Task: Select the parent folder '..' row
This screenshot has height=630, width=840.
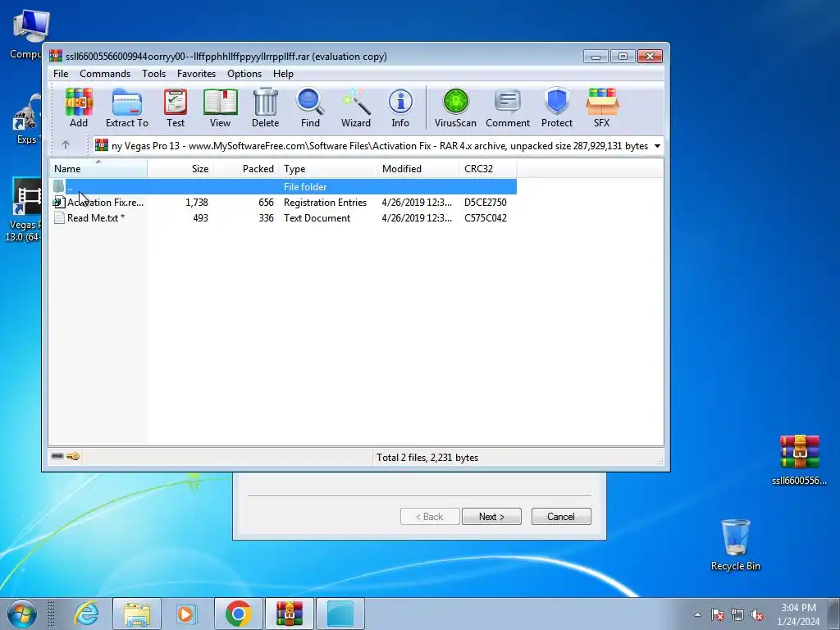Action: point(283,186)
